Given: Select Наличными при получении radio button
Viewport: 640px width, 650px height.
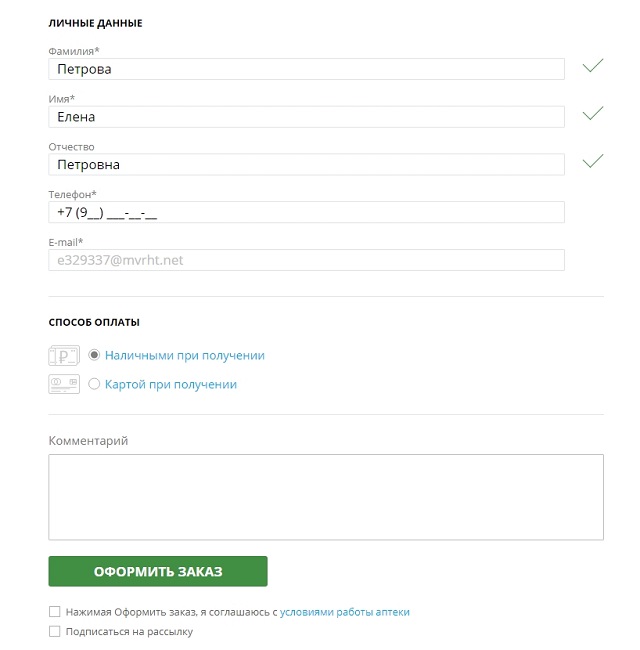Looking at the screenshot, I should (95, 355).
